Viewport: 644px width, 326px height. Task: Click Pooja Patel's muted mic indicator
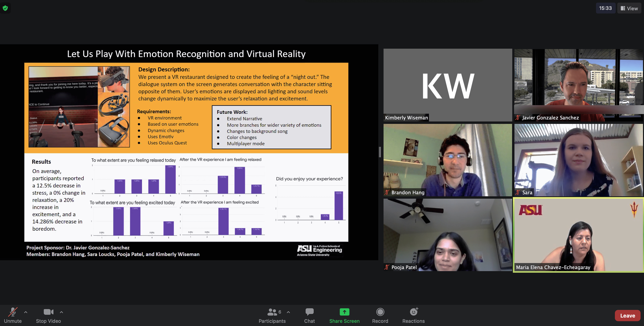point(387,267)
